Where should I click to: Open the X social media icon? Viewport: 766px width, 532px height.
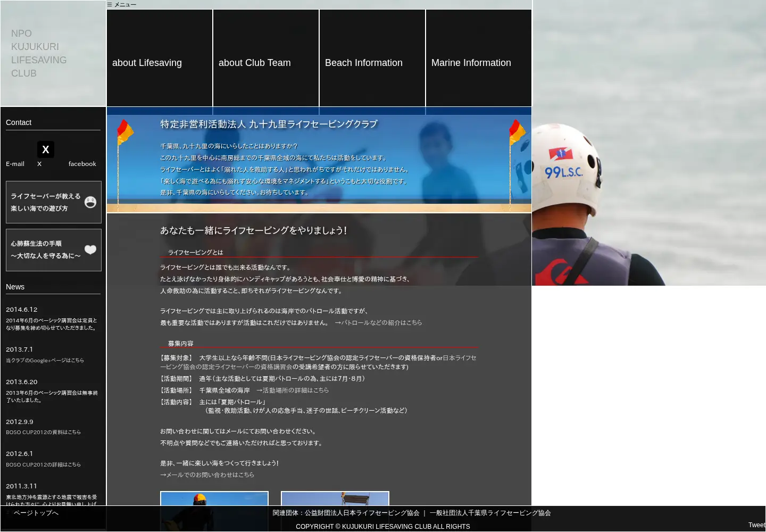point(46,149)
